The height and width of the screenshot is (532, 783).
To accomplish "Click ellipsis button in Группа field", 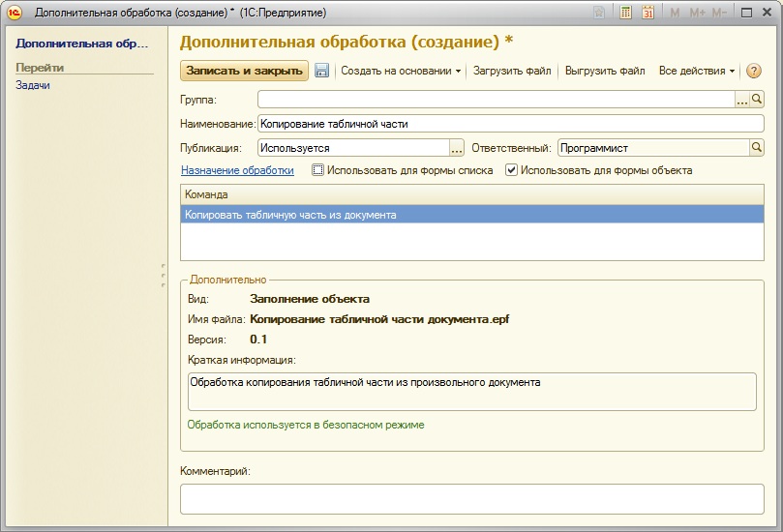I will click(742, 99).
